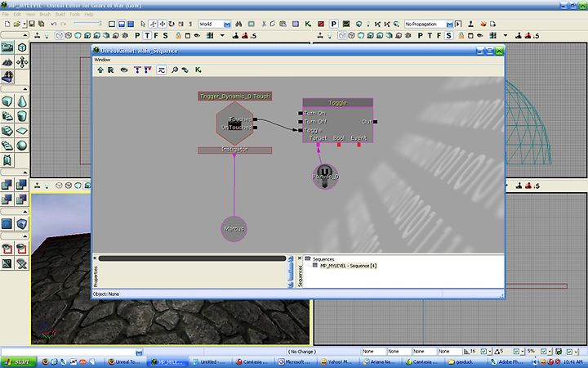Collapse the brush builders section arrow
This screenshot has height=368, width=588.
[24, 89]
